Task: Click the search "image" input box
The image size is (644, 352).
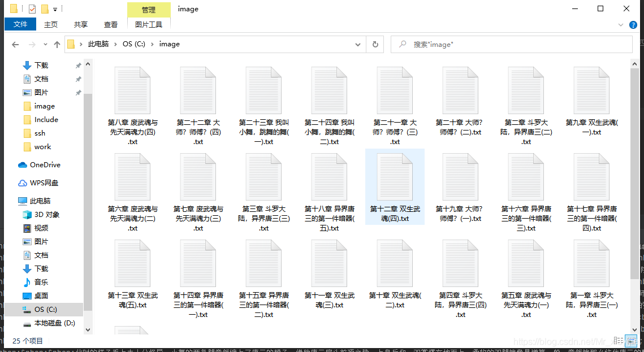Action: click(x=511, y=44)
